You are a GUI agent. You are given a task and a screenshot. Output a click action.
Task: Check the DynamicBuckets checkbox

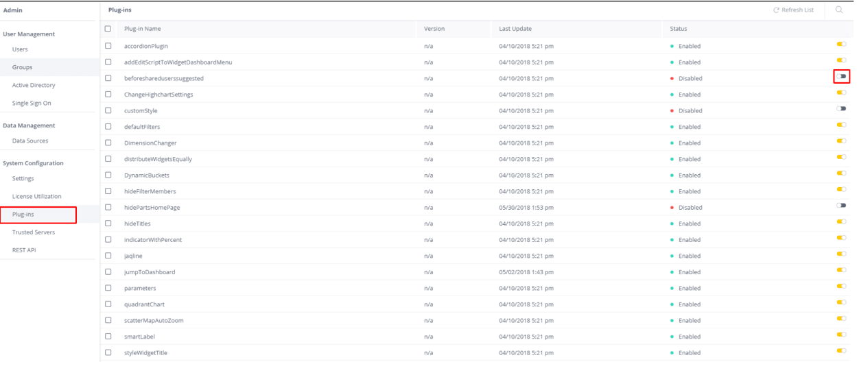[x=108, y=175]
